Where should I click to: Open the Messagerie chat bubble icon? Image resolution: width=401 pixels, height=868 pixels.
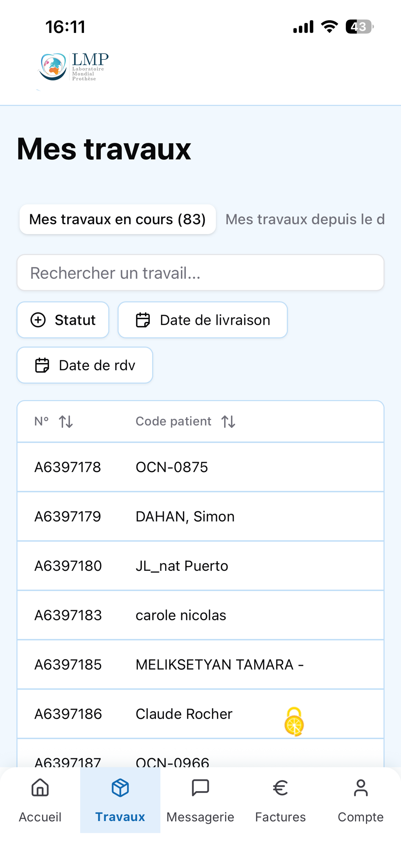pyautogui.click(x=200, y=788)
